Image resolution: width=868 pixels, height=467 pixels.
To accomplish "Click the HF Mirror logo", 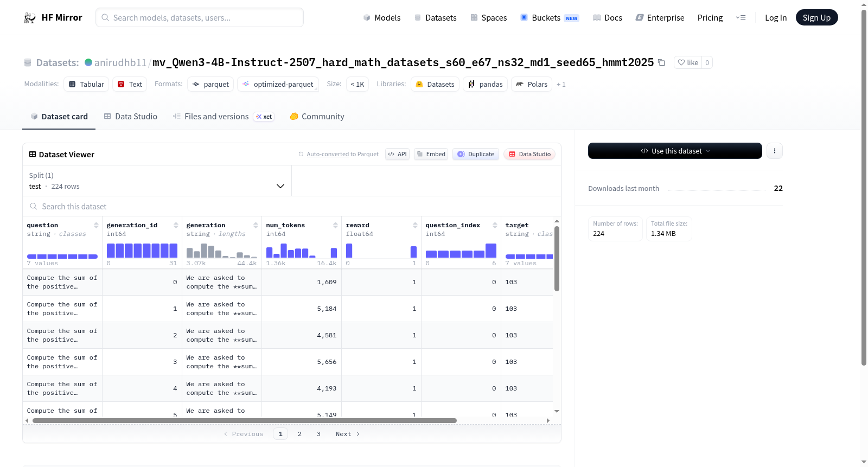I will coord(53,17).
